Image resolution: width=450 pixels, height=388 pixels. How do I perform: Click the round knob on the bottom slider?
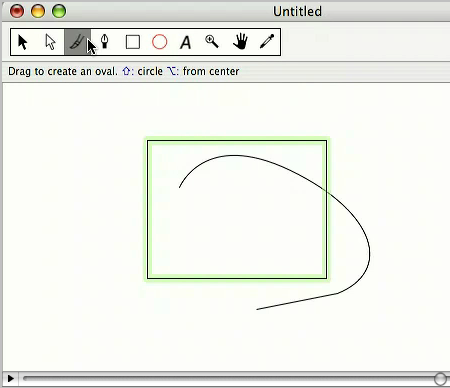[x=440, y=379]
